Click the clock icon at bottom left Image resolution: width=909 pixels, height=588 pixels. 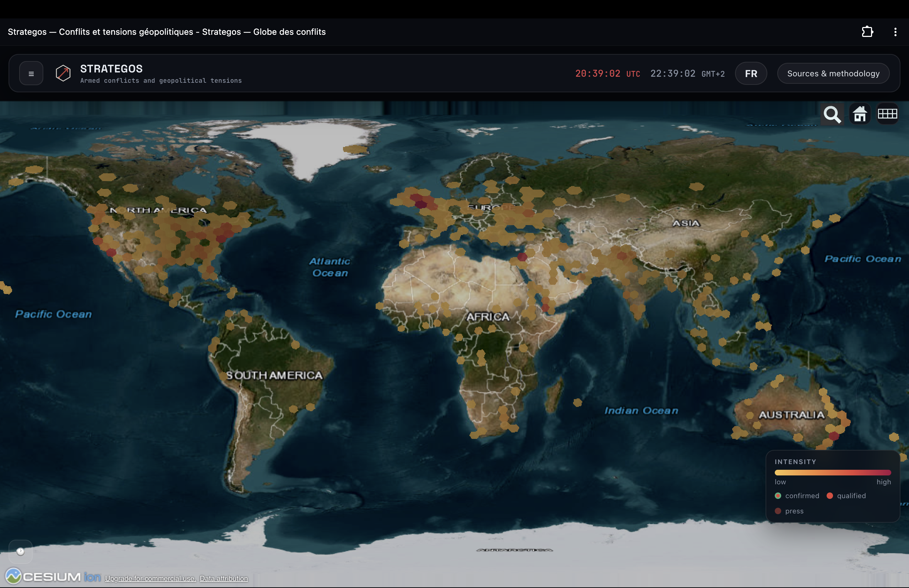(x=21, y=551)
